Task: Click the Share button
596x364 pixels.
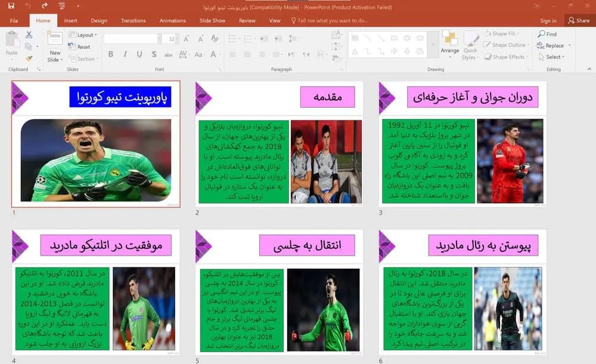Action: [579, 20]
